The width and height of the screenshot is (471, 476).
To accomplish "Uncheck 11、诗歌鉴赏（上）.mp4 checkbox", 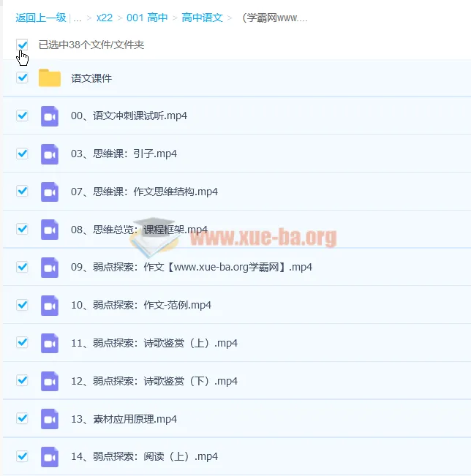I will click(22, 343).
